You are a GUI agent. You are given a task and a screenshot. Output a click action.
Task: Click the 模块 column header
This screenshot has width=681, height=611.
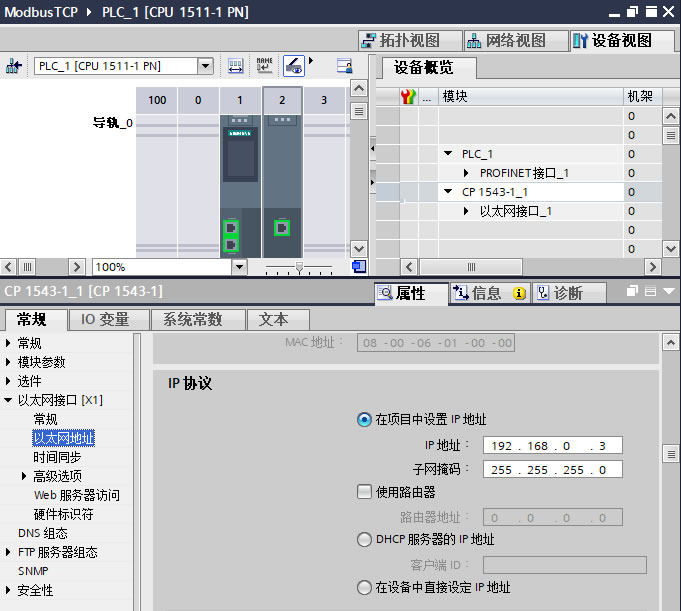(531, 96)
